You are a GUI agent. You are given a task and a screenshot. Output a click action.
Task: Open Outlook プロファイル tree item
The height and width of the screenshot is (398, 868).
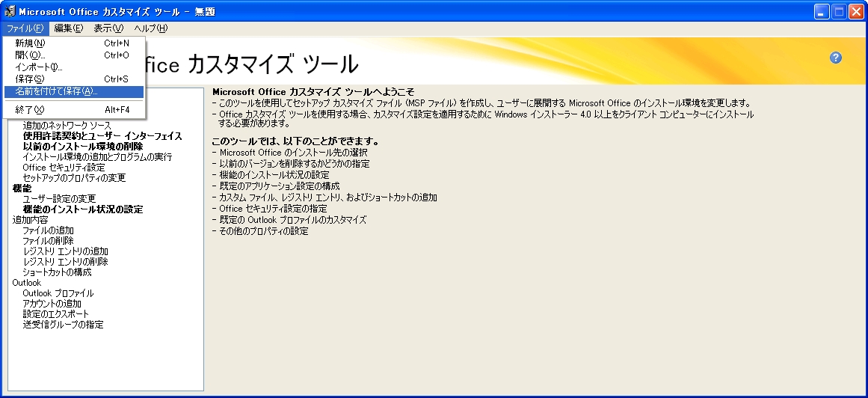pyautogui.click(x=58, y=293)
